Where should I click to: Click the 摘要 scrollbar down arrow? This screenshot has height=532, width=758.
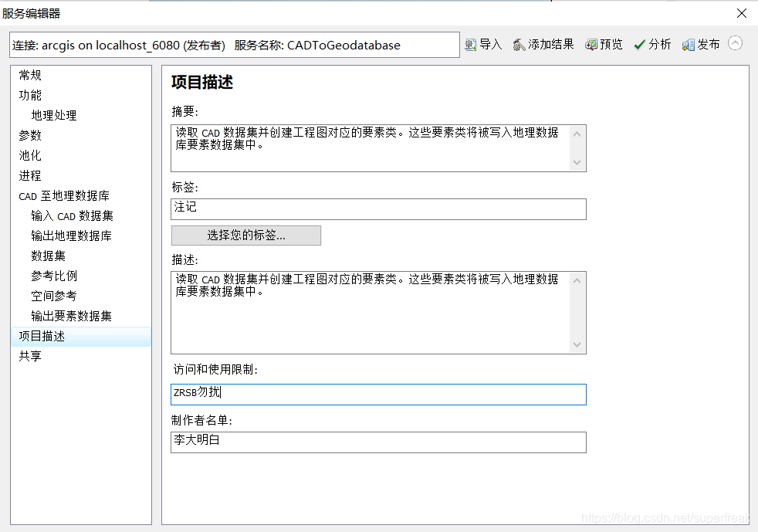click(x=577, y=162)
